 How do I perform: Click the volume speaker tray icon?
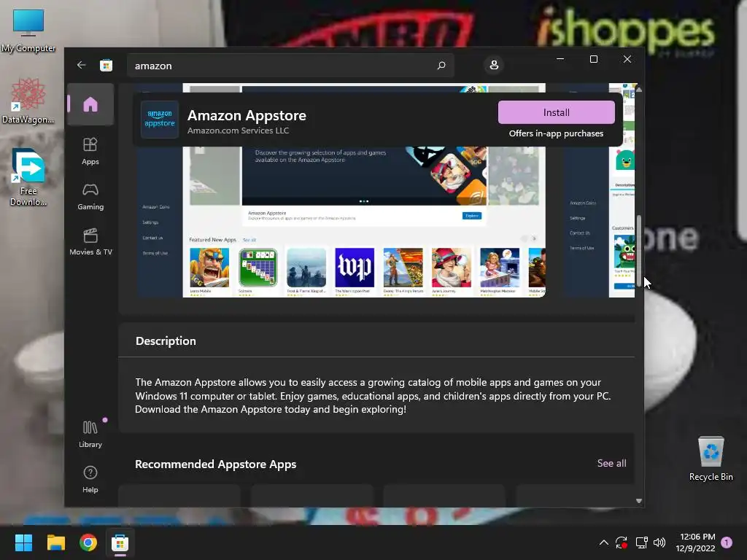(x=659, y=542)
